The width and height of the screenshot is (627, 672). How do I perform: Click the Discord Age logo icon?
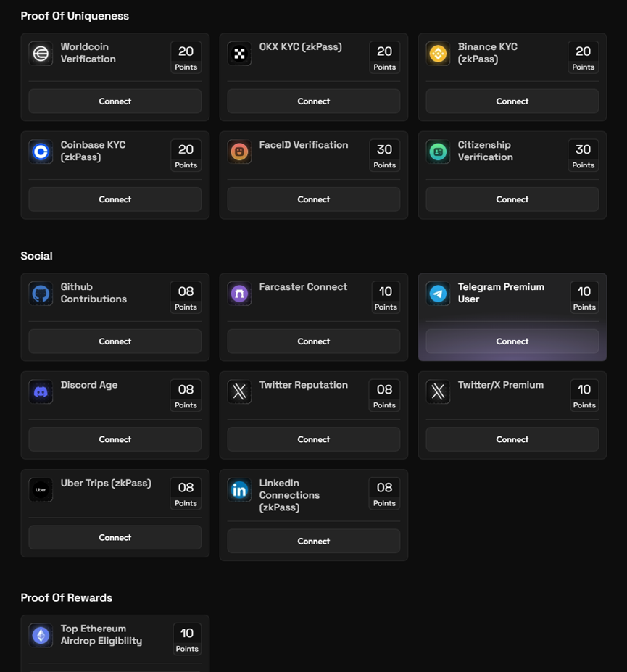pyautogui.click(x=41, y=391)
